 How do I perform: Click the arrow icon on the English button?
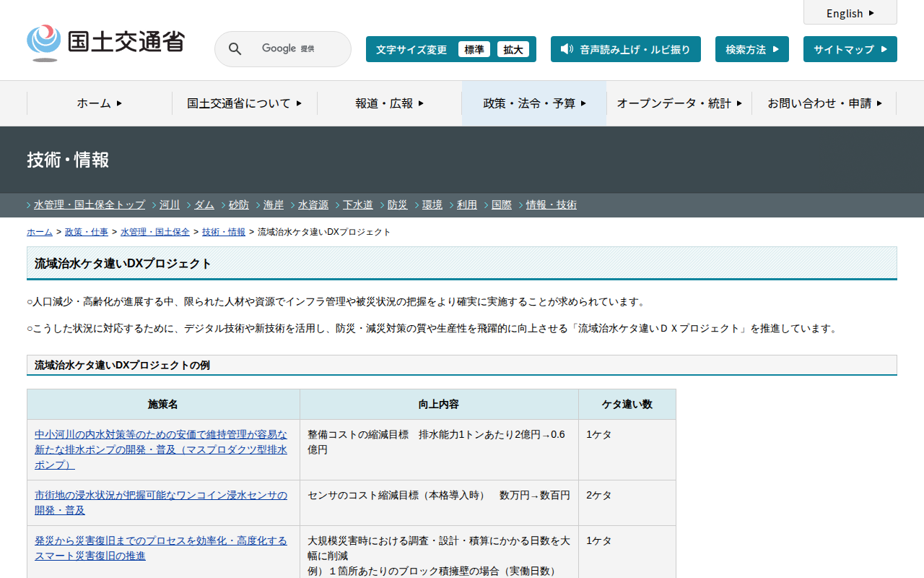pyautogui.click(x=871, y=13)
